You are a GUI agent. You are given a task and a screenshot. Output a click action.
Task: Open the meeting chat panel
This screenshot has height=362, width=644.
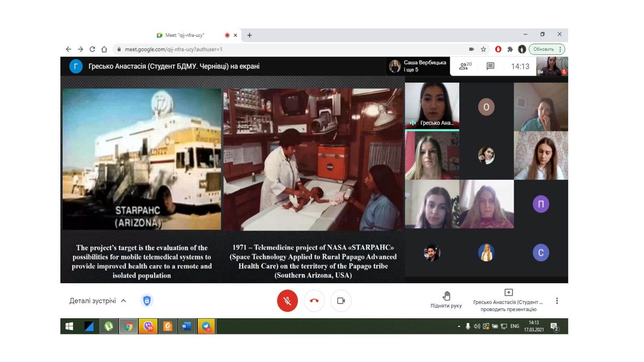point(490,66)
